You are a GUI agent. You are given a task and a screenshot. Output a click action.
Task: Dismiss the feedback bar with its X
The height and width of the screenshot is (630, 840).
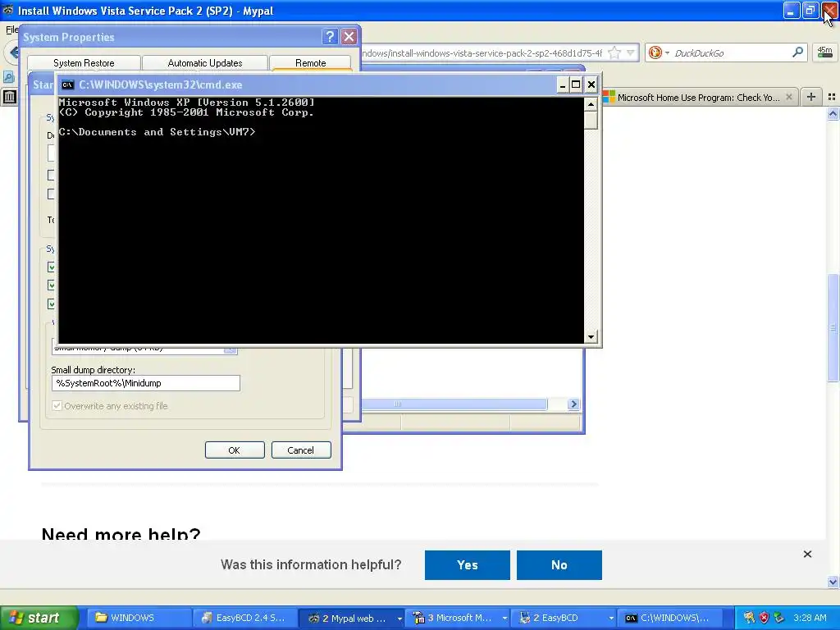(x=807, y=554)
